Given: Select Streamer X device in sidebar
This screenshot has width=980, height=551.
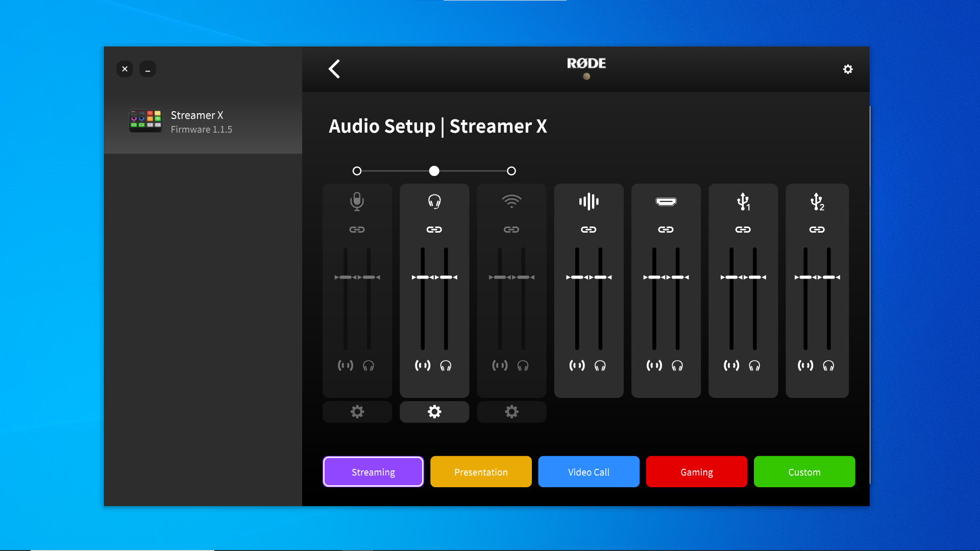Looking at the screenshot, I should pos(203,122).
